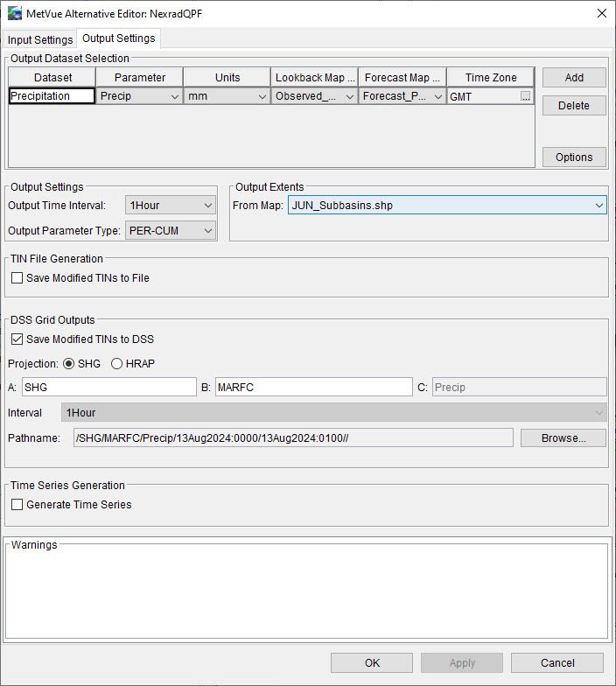Image resolution: width=616 pixels, height=686 pixels.
Task: Open the disabled DSS Interval 1Hour dropdown
Action: click(334, 413)
